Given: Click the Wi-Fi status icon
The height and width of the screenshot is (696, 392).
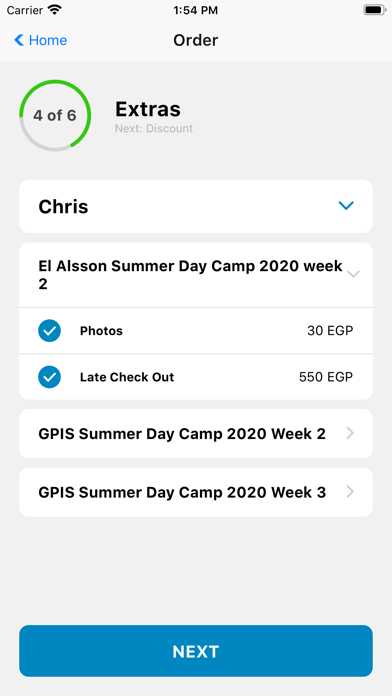Looking at the screenshot, I should (55, 10).
